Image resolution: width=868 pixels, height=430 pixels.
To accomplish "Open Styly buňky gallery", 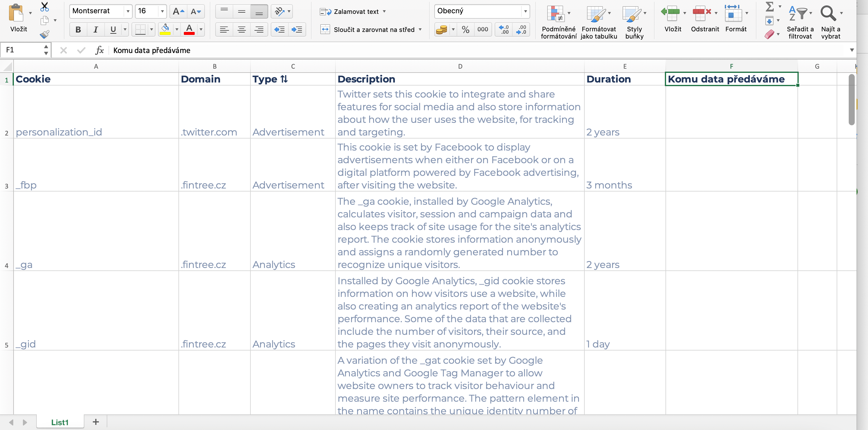I will tap(634, 22).
